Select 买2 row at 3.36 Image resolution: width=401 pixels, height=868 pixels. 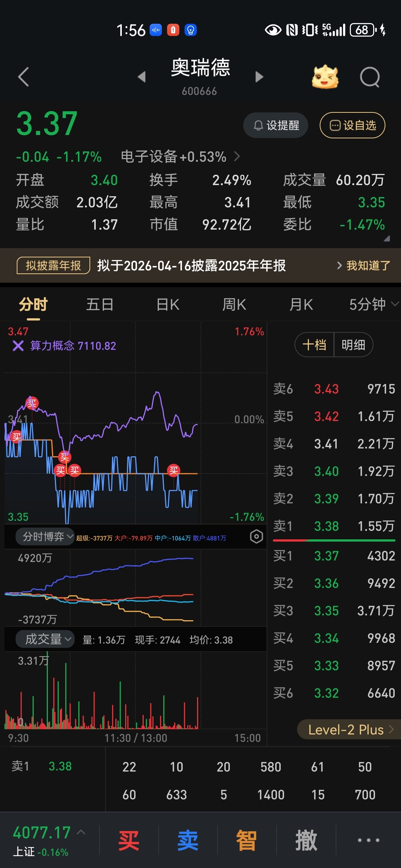click(x=334, y=583)
